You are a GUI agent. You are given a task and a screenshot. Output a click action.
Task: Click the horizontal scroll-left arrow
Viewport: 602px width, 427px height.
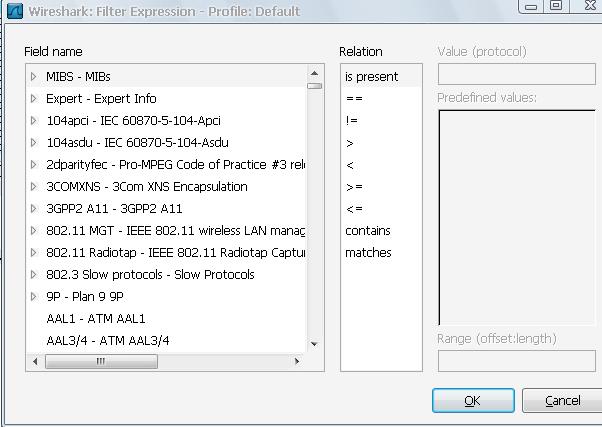coord(35,361)
